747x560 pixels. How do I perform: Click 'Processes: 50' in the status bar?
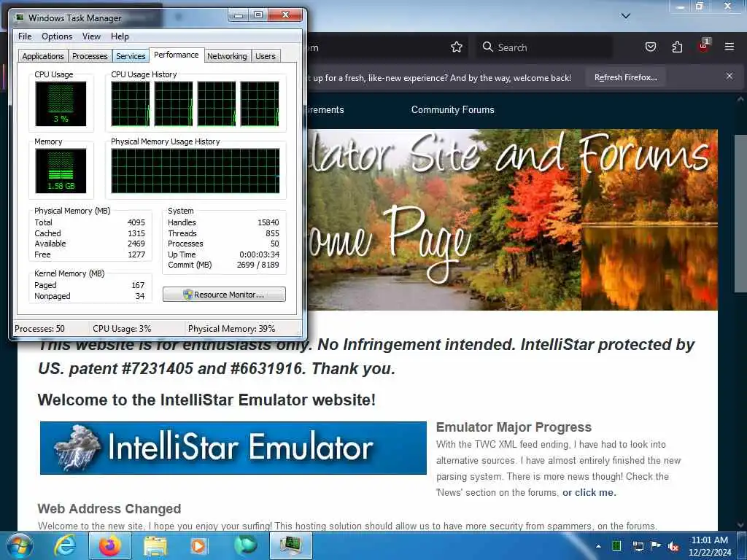(39, 329)
